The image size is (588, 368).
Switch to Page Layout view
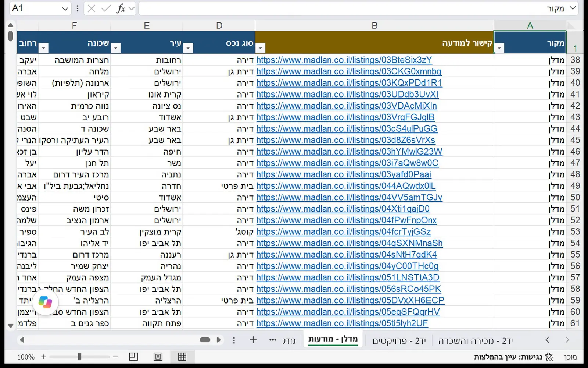pos(158,356)
